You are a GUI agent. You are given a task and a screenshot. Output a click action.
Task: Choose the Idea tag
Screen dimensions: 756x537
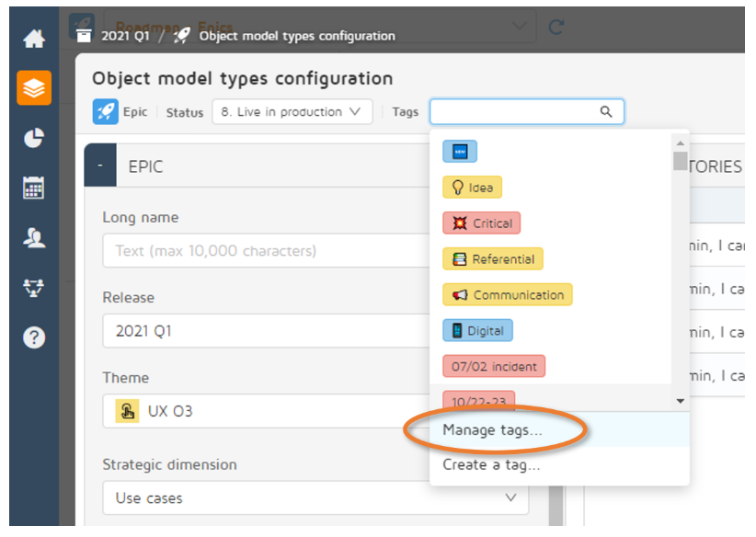(x=472, y=188)
